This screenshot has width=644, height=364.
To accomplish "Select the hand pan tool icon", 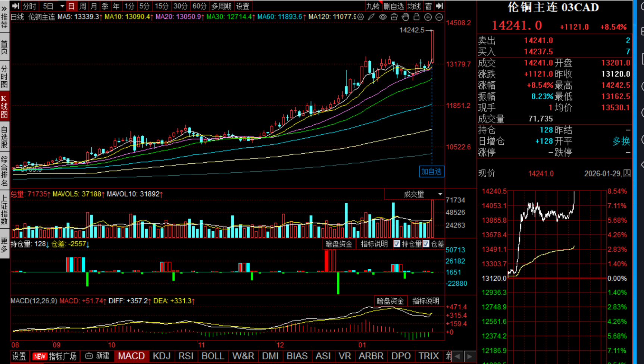I will coord(405,17).
